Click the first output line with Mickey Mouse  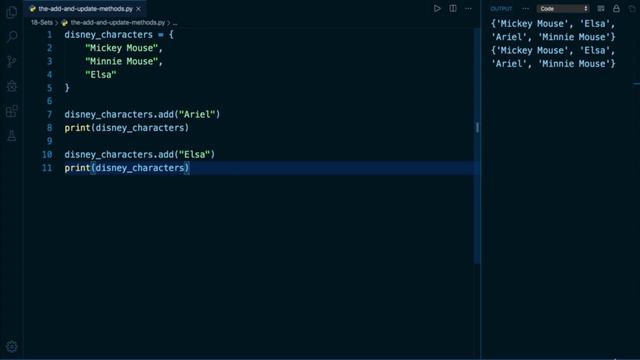click(x=553, y=24)
